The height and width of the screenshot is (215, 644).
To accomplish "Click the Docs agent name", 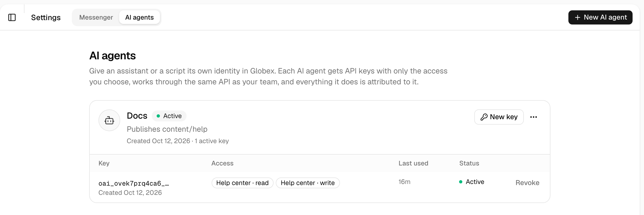I will pos(137,116).
